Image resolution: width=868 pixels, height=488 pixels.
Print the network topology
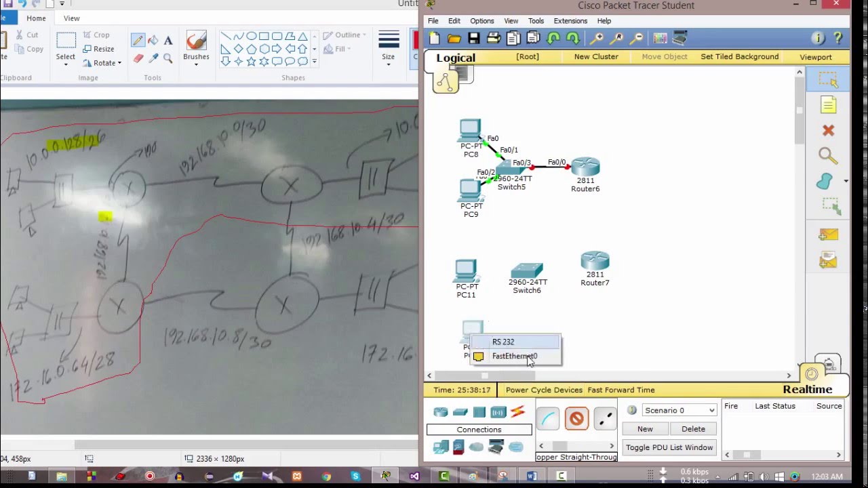[494, 39]
